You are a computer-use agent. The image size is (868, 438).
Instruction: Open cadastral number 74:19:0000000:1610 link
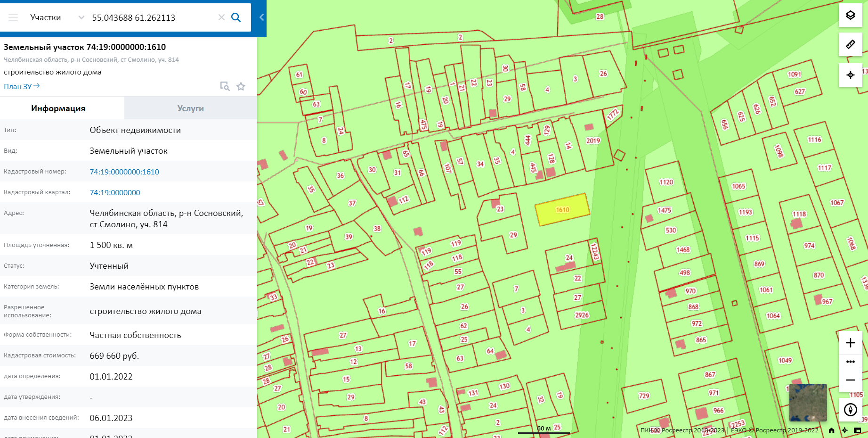pos(124,172)
